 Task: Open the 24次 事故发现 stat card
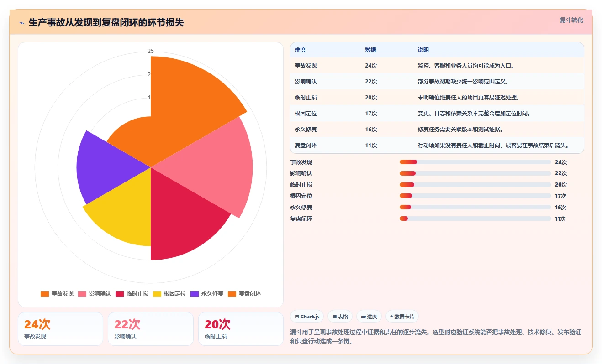point(60,329)
